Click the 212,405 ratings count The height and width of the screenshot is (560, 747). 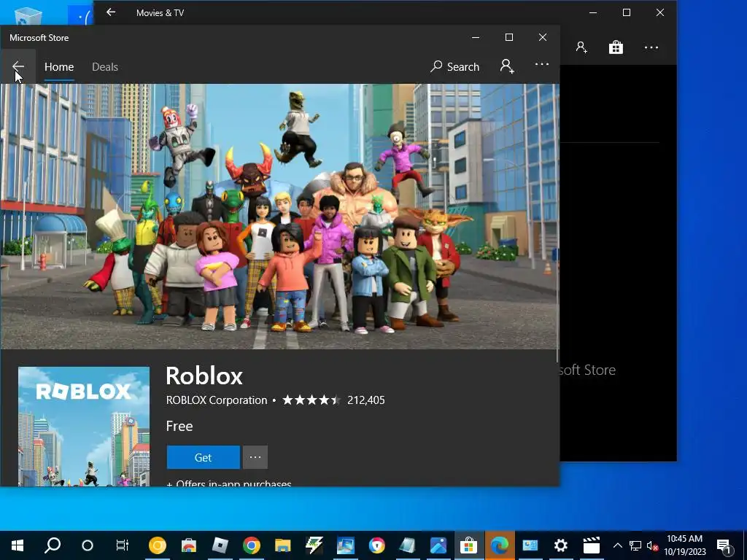366,400
